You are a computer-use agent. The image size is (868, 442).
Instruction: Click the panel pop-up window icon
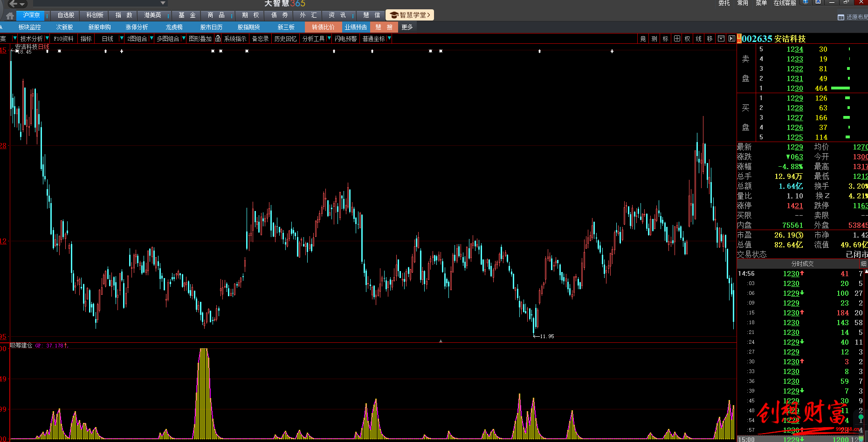coord(721,39)
